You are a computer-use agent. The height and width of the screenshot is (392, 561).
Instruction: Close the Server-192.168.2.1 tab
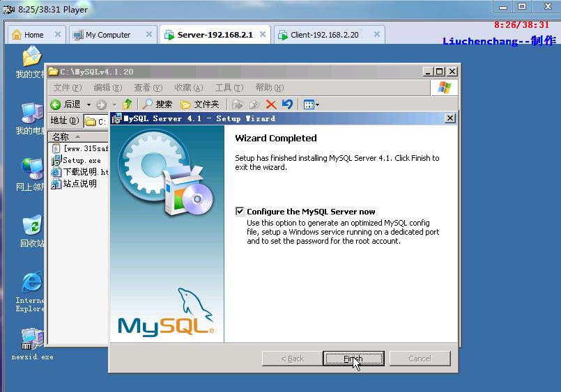[263, 34]
